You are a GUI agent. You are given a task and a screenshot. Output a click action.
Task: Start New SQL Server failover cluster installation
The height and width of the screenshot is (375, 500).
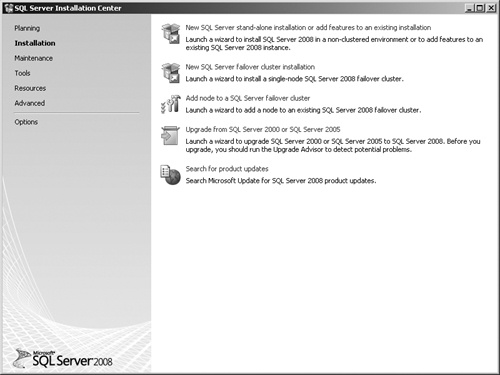pos(250,67)
